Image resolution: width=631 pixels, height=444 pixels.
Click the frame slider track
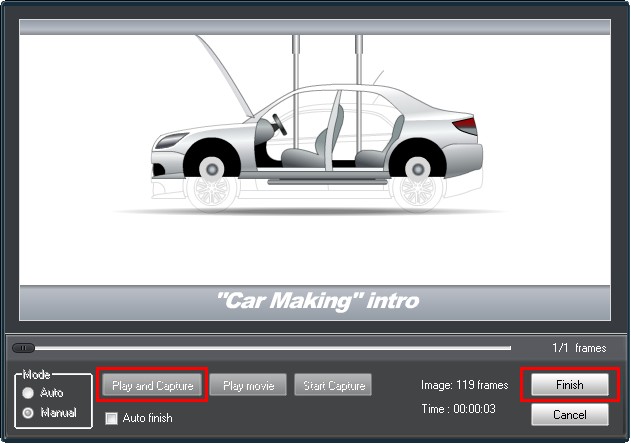click(x=262, y=348)
